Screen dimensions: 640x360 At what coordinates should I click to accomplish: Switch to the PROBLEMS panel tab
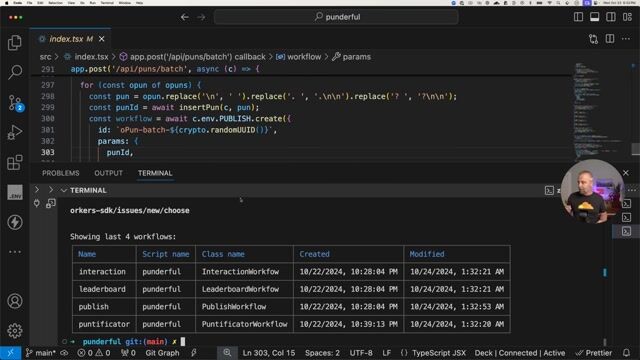tap(60, 173)
